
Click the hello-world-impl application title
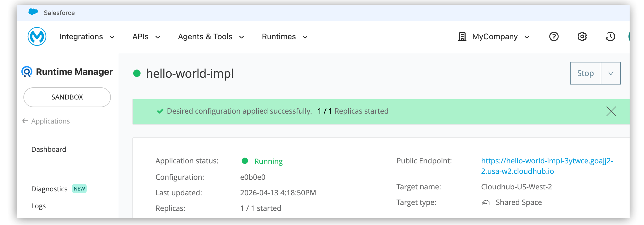[190, 73]
